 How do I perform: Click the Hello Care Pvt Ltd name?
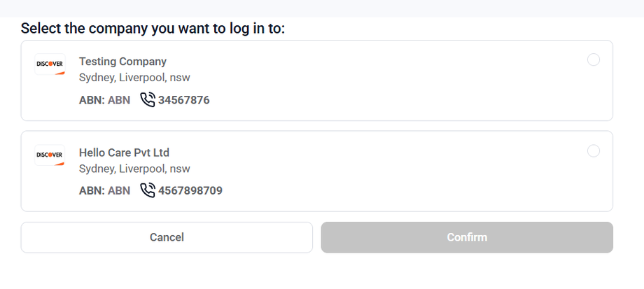click(124, 153)
